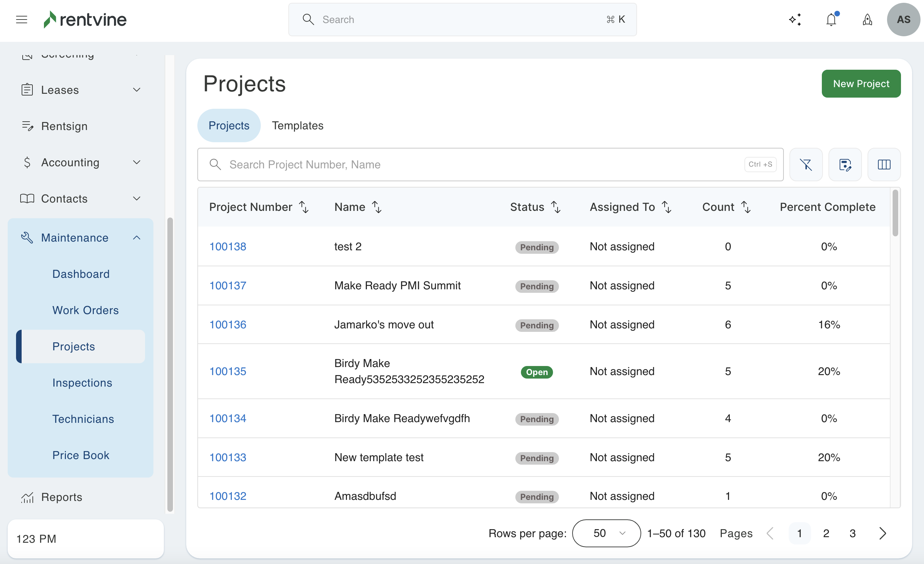Clear filters with the filter icon
This screenshot has height=564, width=924.
806,165
